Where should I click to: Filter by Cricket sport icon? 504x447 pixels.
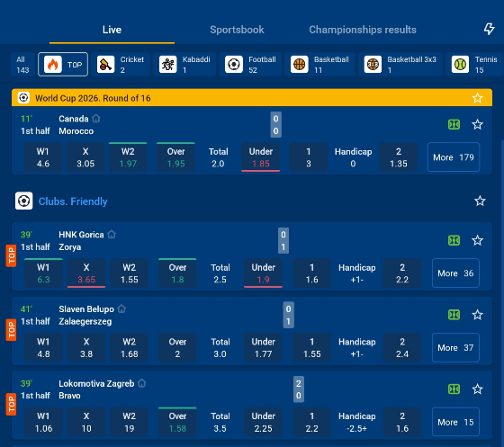[106, 64]
